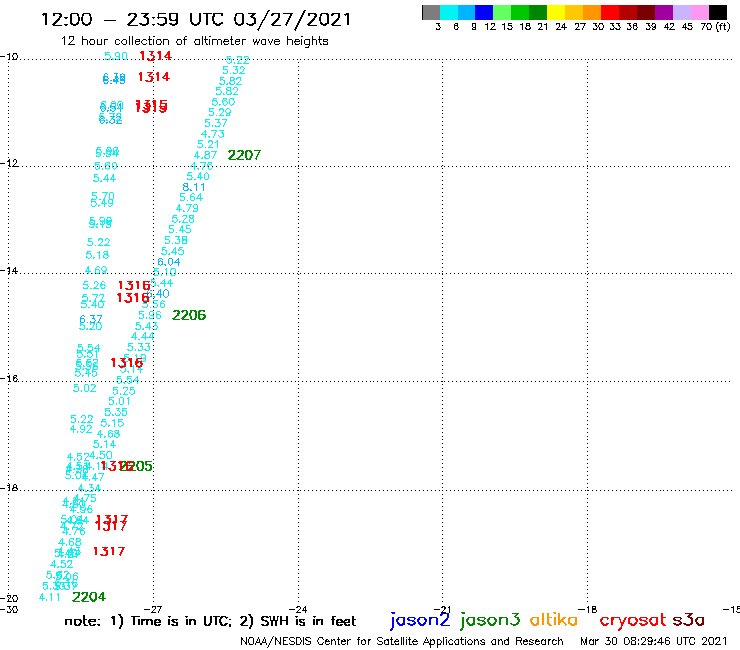Select the bright red legend swatch above 30

pos(610,12)
